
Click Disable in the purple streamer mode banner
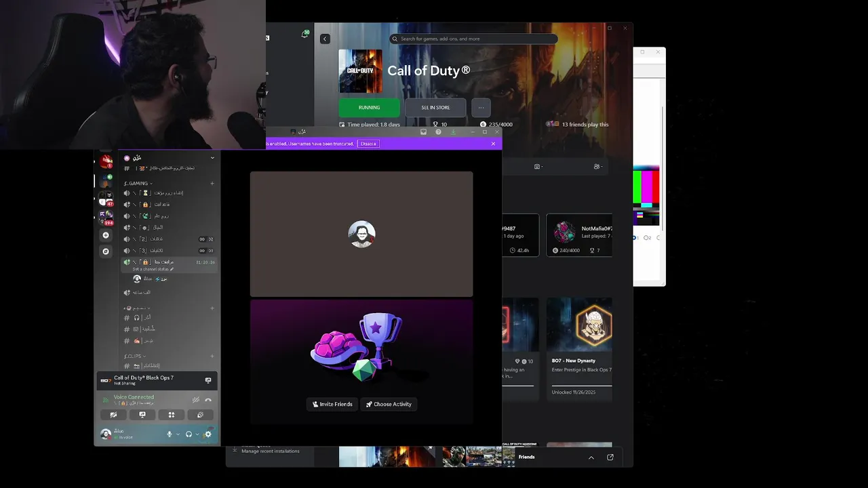pyautogui.click(x=368, y=144)
